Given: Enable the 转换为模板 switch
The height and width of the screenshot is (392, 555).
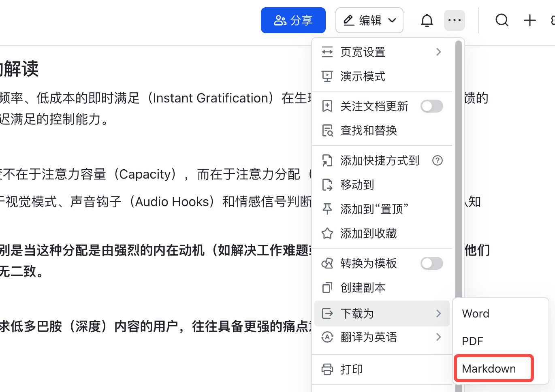Looking at the screenshot, I should pyautogui.click(x=432, y=263).
